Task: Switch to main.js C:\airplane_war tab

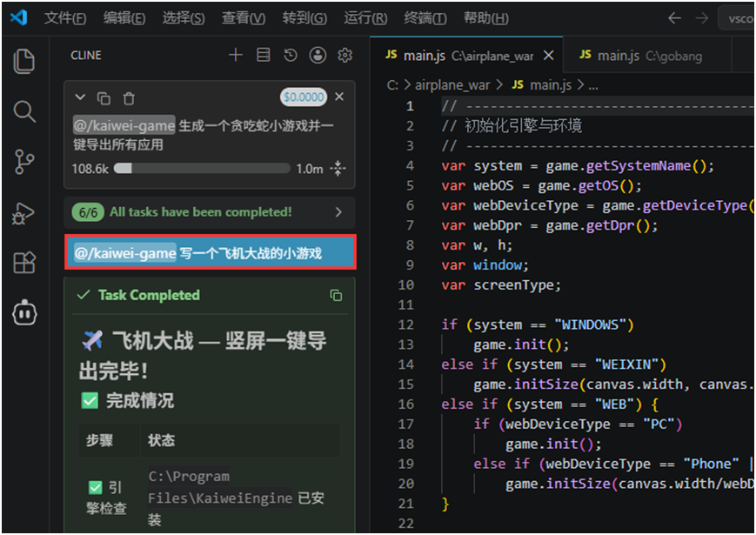Action: click(x=465, y=56)
